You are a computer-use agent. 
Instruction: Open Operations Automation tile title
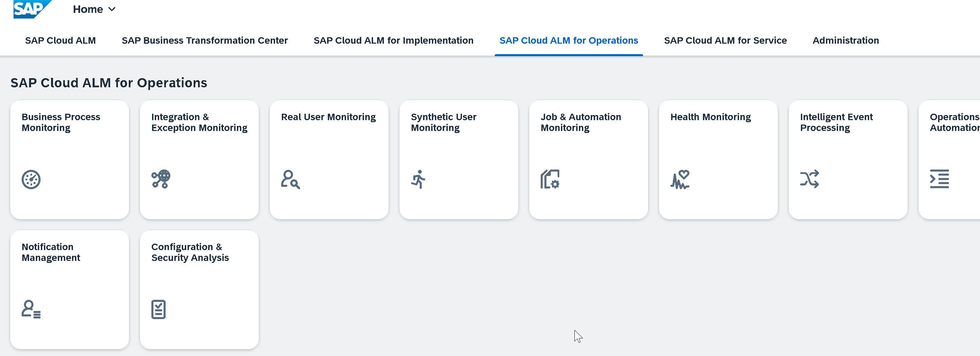(955, 123)
